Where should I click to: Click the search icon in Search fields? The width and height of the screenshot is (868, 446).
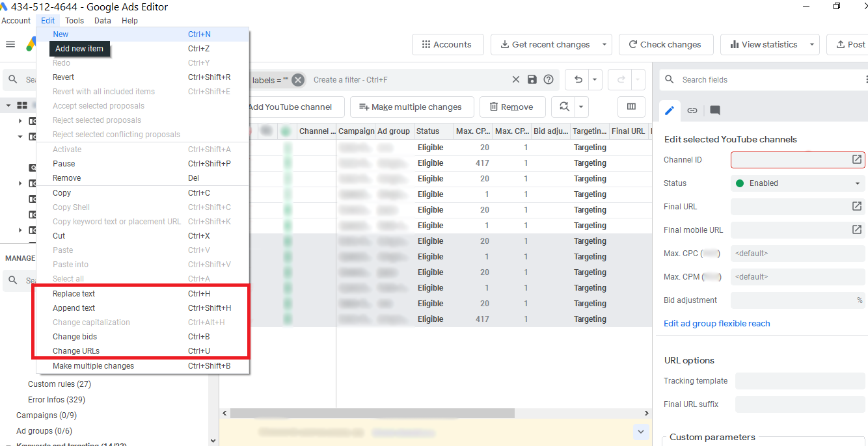[x=670, y=79]
